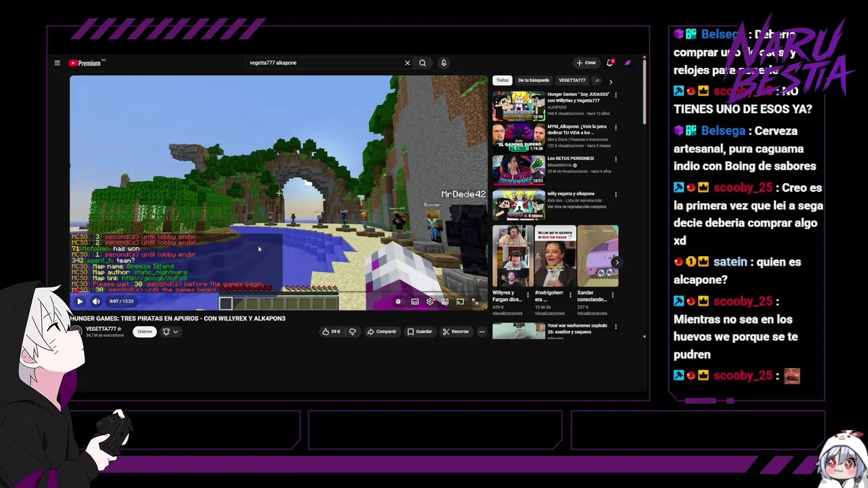
Task: Enter fullscreen mode in player
Action: [x=475, y=302]
